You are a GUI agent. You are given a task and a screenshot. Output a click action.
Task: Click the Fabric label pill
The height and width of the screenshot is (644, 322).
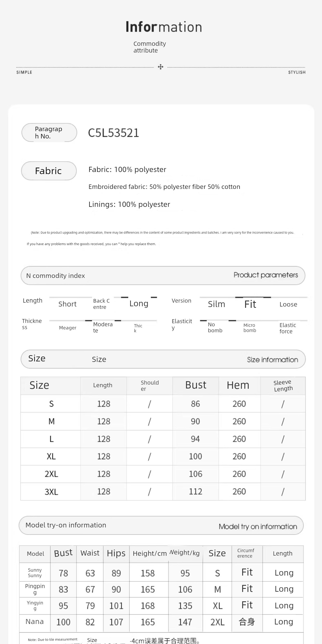tap(49, 171)
